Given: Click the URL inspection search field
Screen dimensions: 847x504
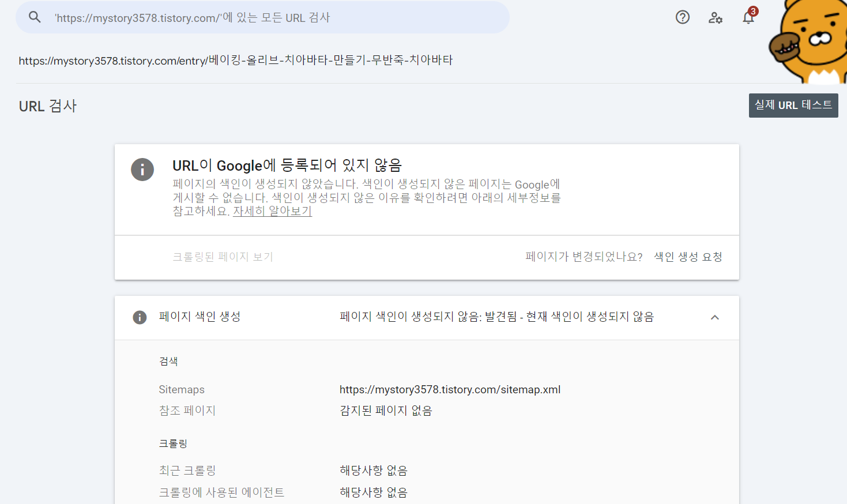Looking at the screenshot, I should (x=262, y=17).
